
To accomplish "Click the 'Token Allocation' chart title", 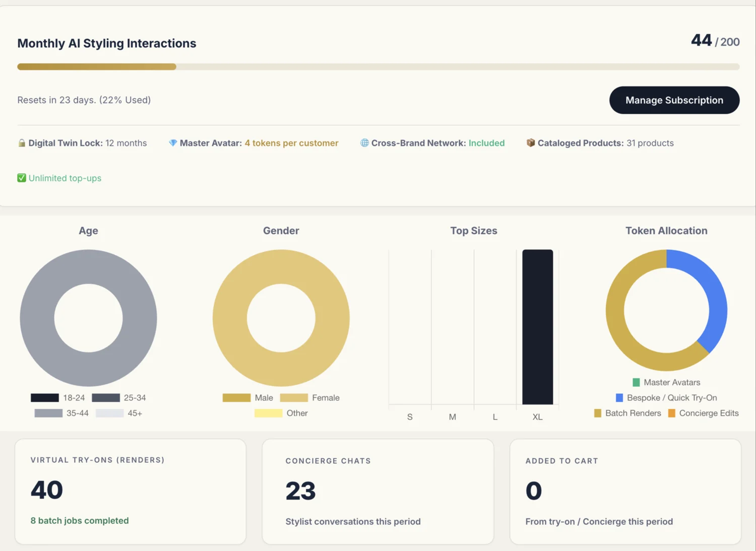I will tap(666, 231).
